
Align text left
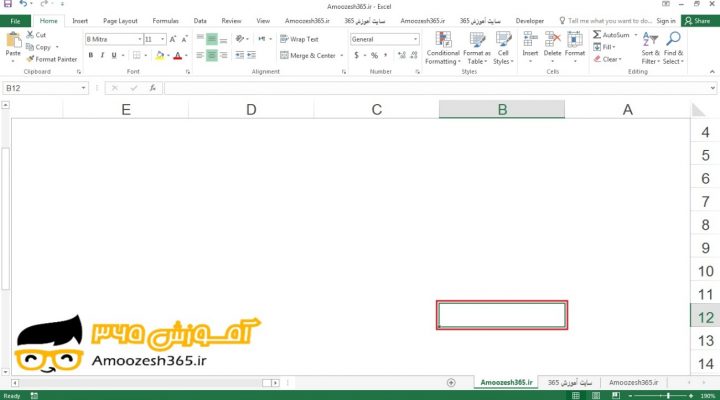[x=200, y=55]
